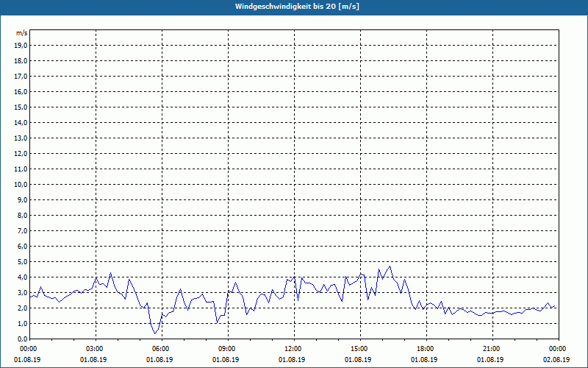Viewport: 588px width, 368px height.
Task: Select the '00:00' label above '01.08.19'
Action: pos(29,349)
